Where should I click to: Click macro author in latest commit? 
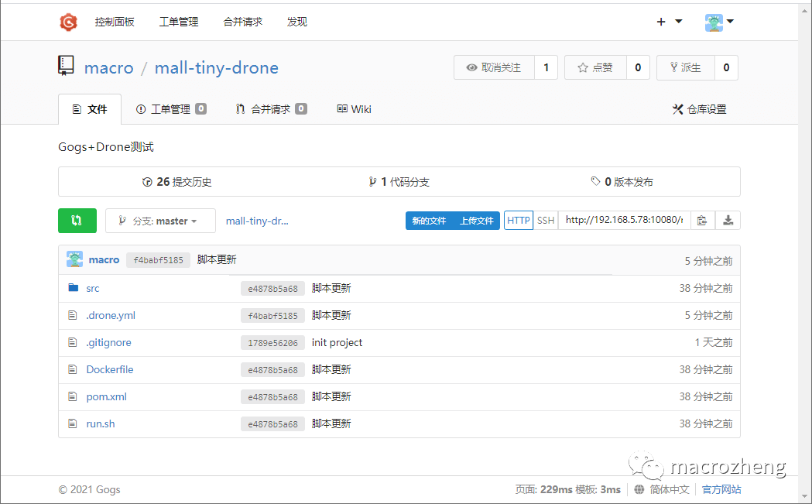(x=104, y=259)
